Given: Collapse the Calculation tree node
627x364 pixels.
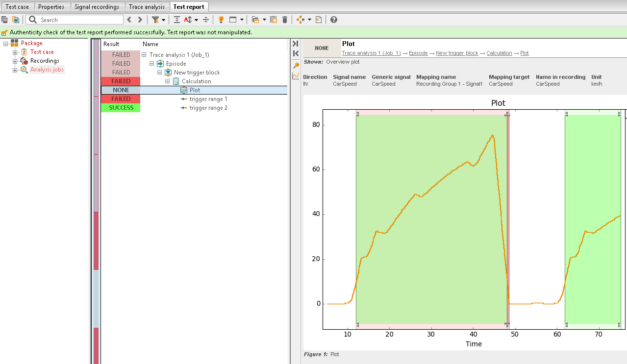Looking at the screenshot, I should (168, 81).
